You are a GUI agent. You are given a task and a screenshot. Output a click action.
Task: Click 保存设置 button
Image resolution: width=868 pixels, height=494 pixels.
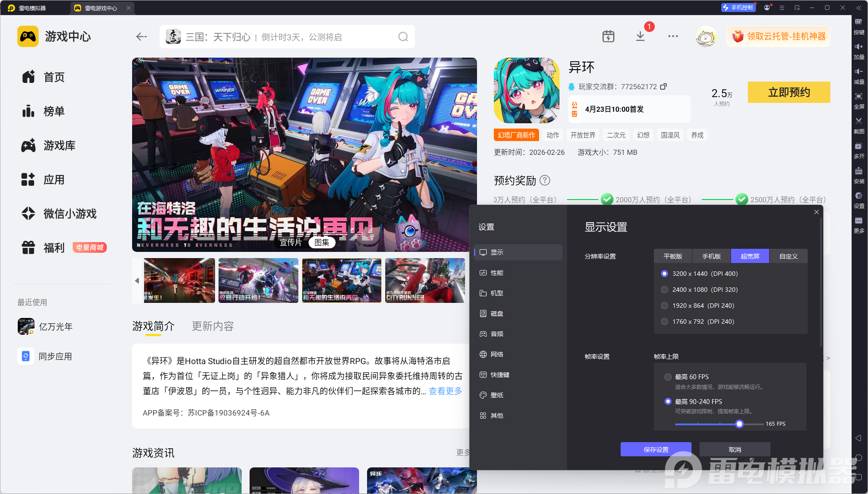656,449
